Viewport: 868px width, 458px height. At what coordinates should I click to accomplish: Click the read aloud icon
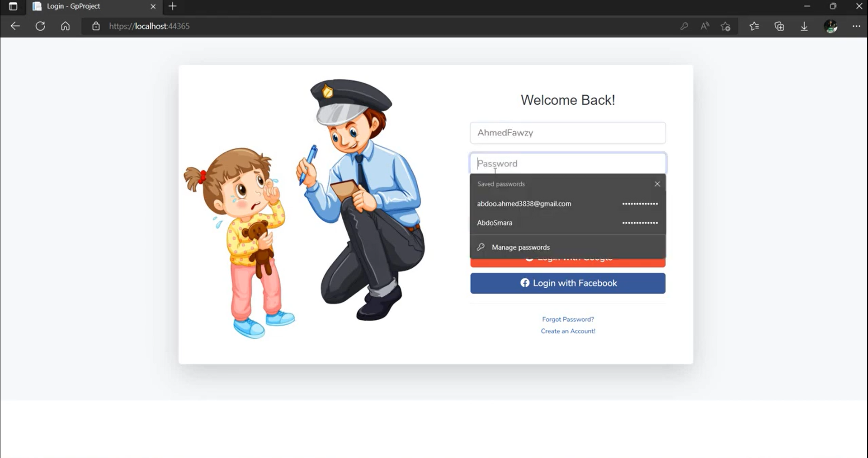point(705,26)
